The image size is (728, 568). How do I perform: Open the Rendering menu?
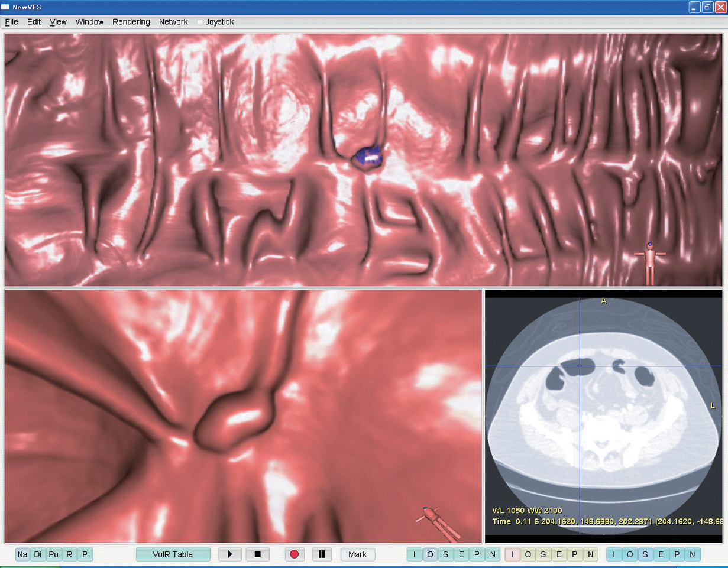131,22
